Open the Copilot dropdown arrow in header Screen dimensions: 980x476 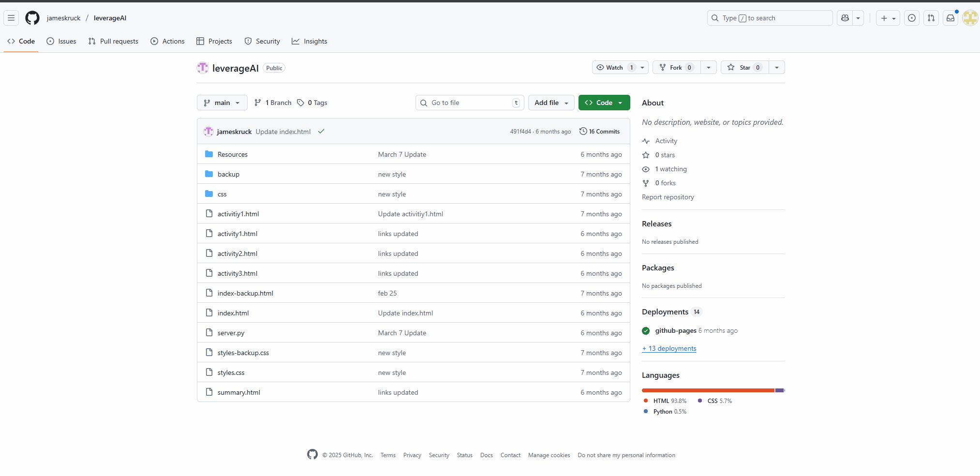point(858,18)
